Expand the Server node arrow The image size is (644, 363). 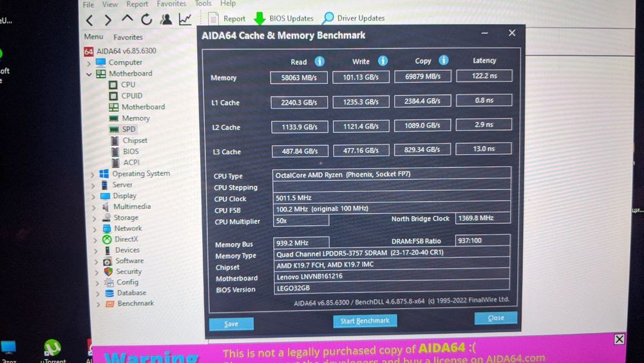(x=93, y=186)
